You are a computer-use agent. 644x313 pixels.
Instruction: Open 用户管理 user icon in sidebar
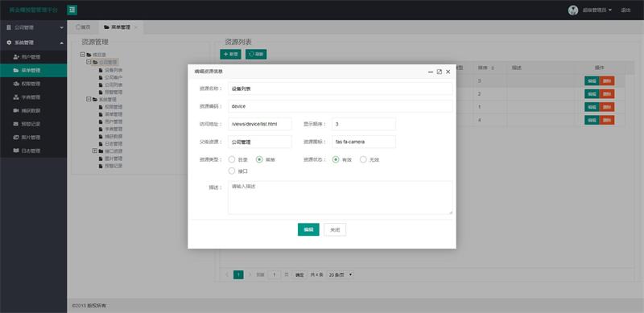(16, 57)
